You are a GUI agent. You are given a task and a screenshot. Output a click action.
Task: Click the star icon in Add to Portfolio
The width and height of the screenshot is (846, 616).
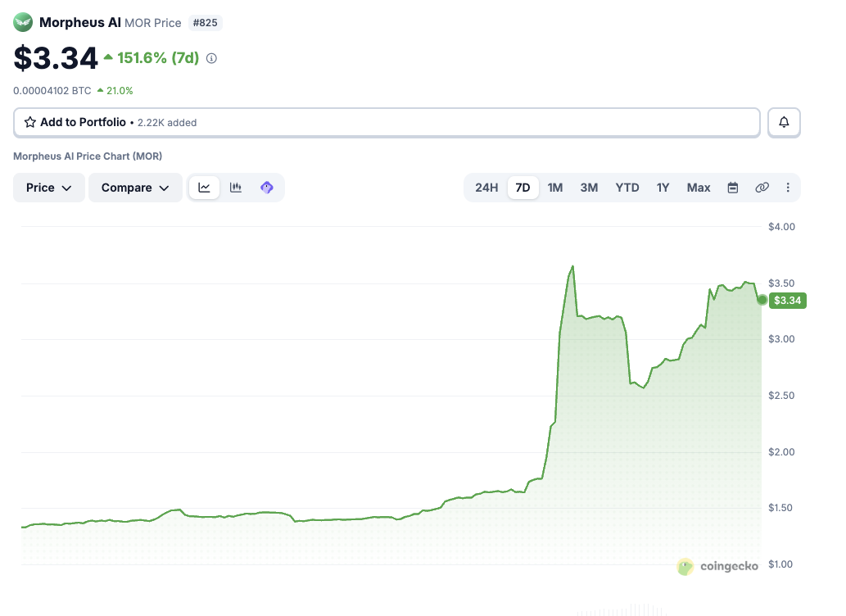coord(30,122)
